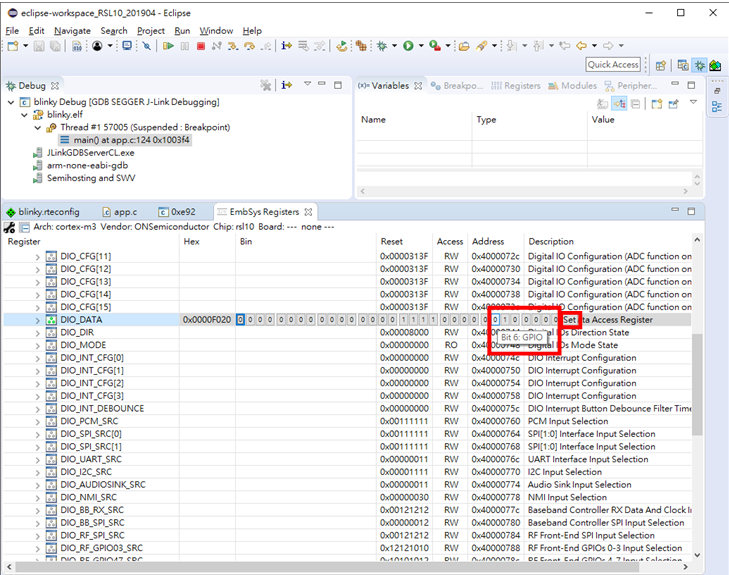Switch to Debug perspective icon at top right
This screenshot has height=575, width=729.
pyautogui.click(x=699, y=65)
